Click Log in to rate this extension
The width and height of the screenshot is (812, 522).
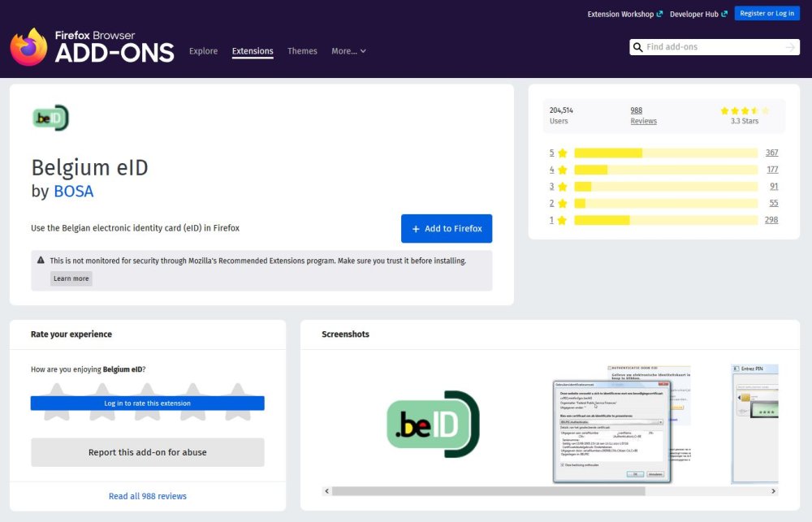tap(147, 403)
